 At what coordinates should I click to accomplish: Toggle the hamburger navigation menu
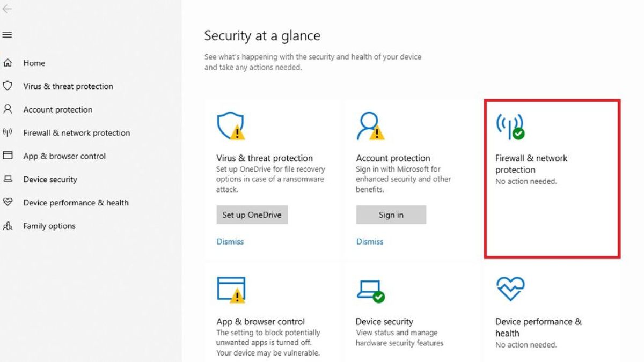(8, 35)
